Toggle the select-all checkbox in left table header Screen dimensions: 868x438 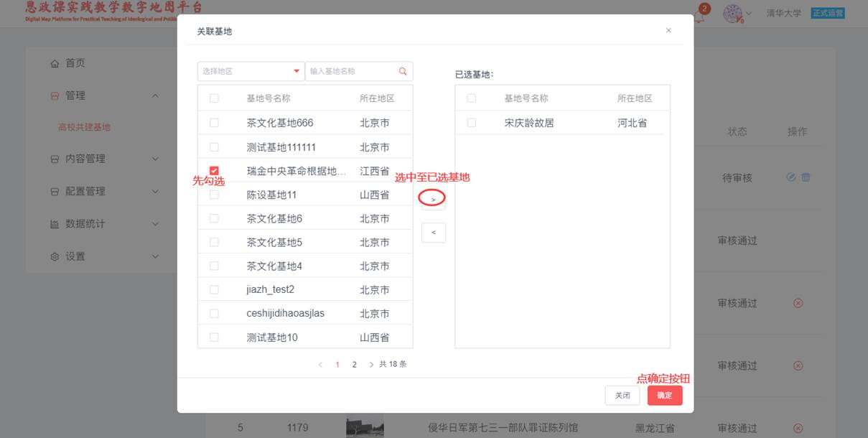[214, 98]
